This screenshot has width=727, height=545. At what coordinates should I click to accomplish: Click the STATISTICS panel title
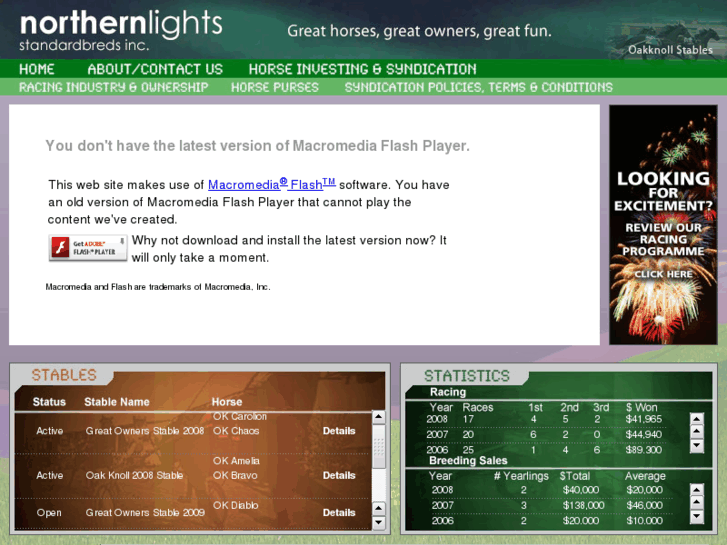467,376
